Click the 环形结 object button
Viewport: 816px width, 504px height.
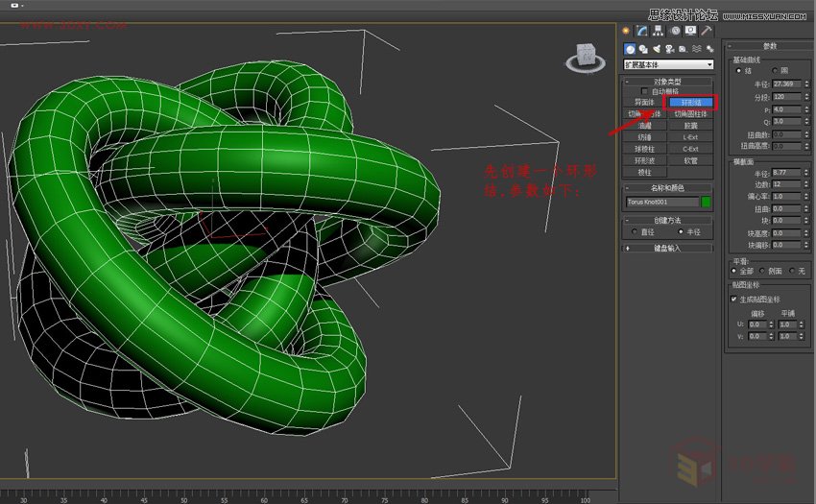(x=691, y=102)
